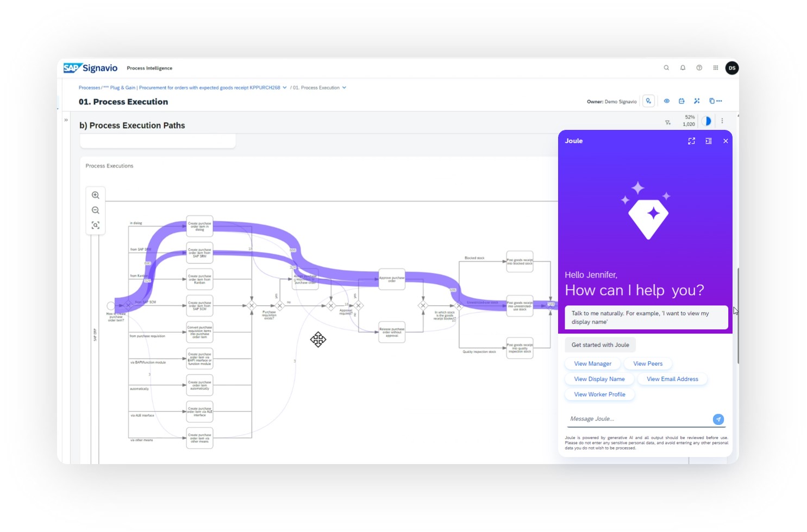Click 'Post goods receipt into blocked stock' node
Screen dimensions: 807x532
[520, 261]
